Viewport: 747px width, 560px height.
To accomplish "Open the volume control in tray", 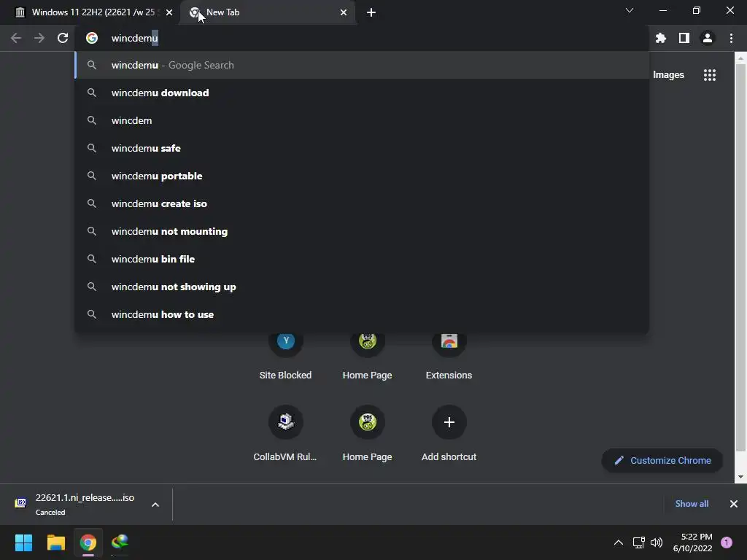I will pos(657,542).
